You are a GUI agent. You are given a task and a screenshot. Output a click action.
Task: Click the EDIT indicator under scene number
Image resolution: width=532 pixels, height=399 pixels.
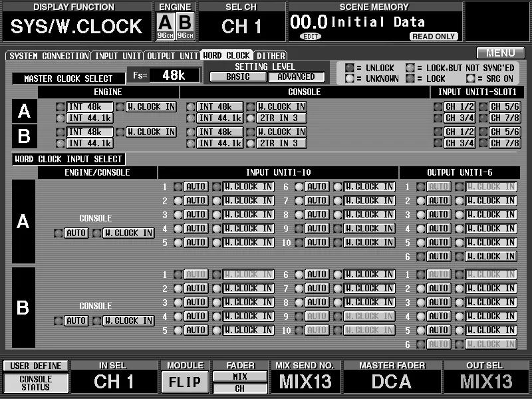click(311, 37)
